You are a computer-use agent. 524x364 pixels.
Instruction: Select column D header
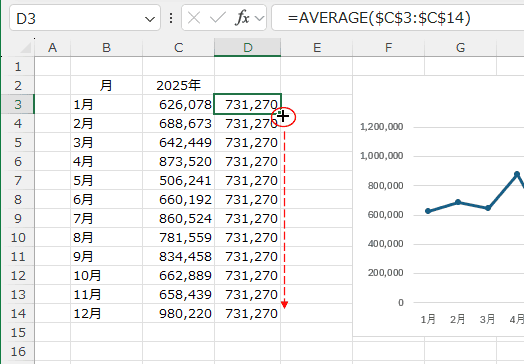click(248, 48)
